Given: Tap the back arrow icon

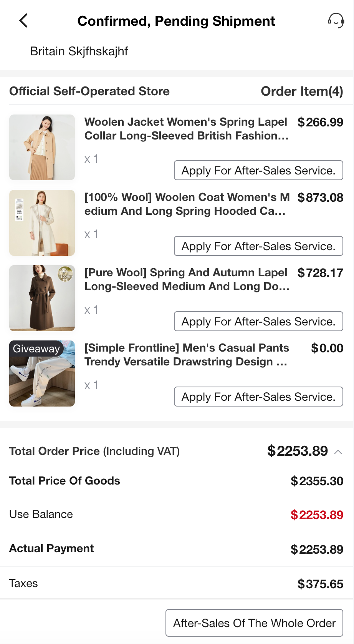Looking at the screenshot, I should coord(24,21).
